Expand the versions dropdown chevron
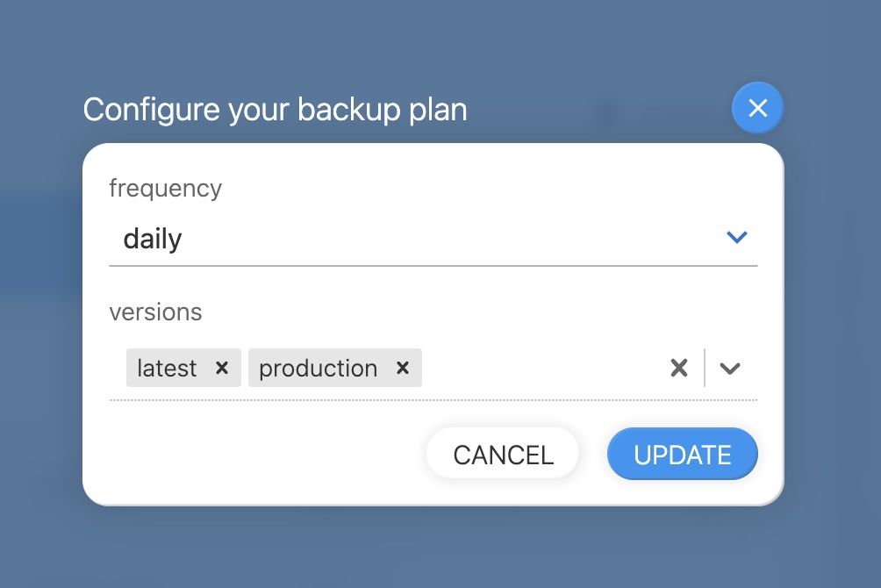The height and width of the screenshot is (588, 881). (730, 368)
